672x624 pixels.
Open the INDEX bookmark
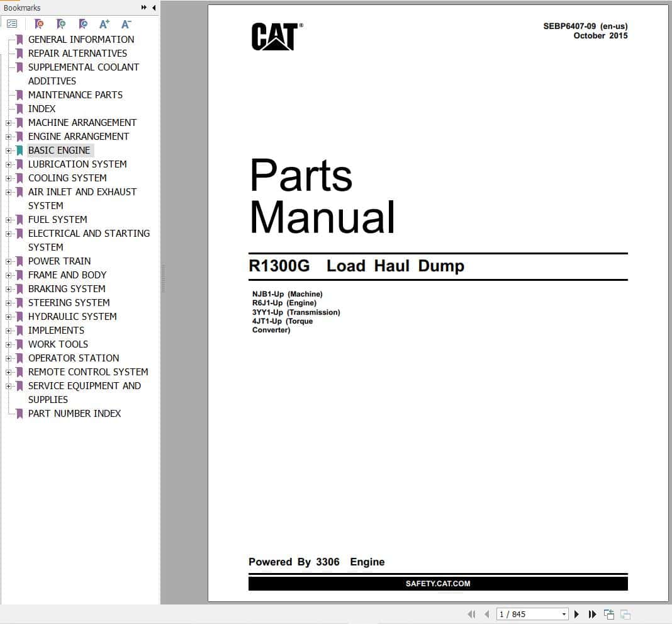(42, 109)
